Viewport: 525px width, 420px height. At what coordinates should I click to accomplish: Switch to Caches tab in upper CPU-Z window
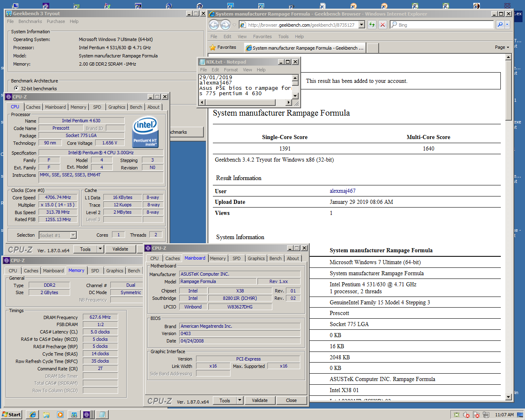coord(33,107)
